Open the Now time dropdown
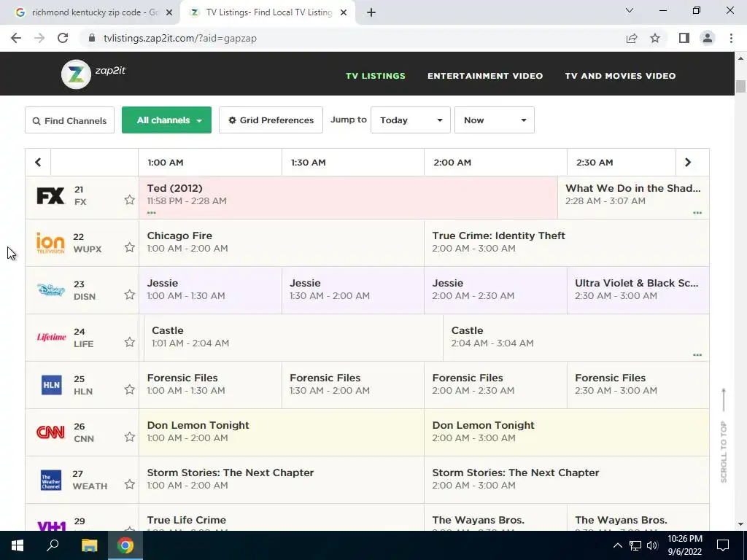This screenshot has height=560, width=747. (x=495, y=120)
